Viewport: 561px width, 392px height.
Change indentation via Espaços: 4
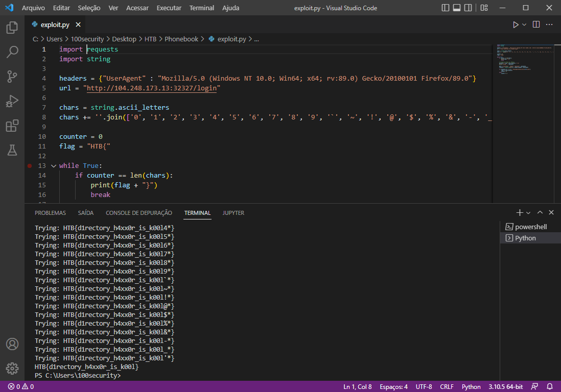[x=393, y=386]
